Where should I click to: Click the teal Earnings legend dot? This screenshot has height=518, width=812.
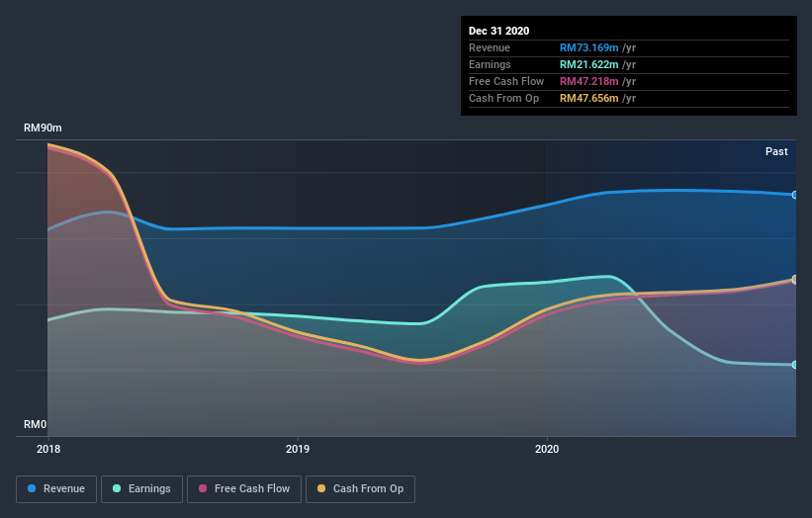[117, 488]
